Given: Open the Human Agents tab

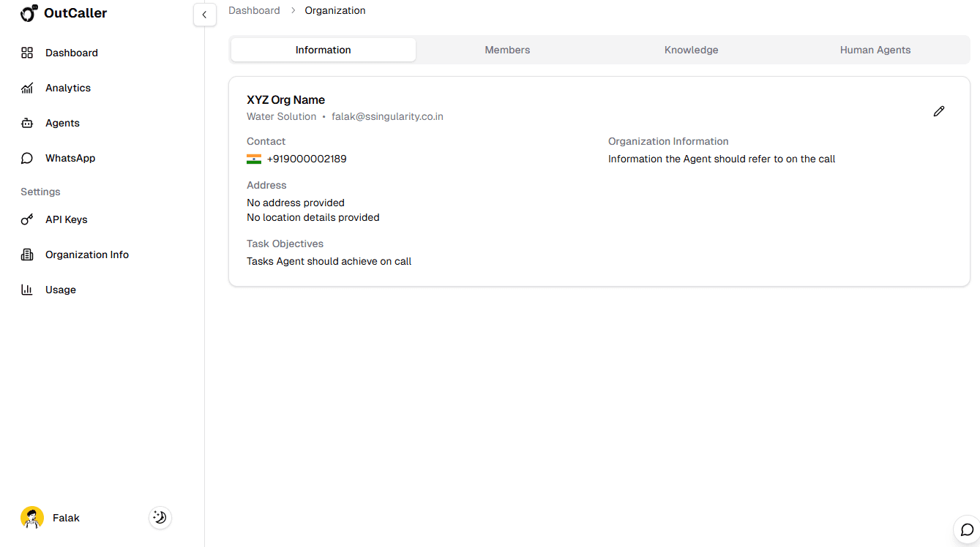Looking at the screenshot, I should point(875,49).
